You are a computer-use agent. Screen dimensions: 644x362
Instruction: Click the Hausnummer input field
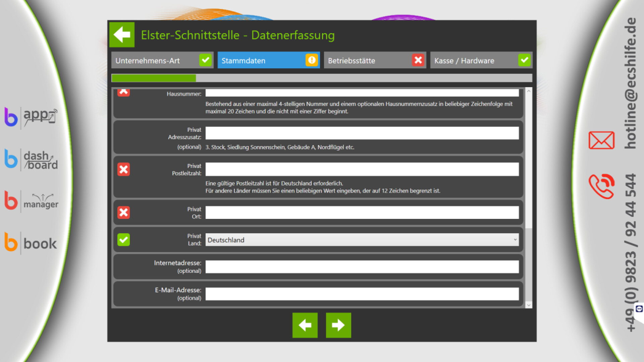[362, 93]
